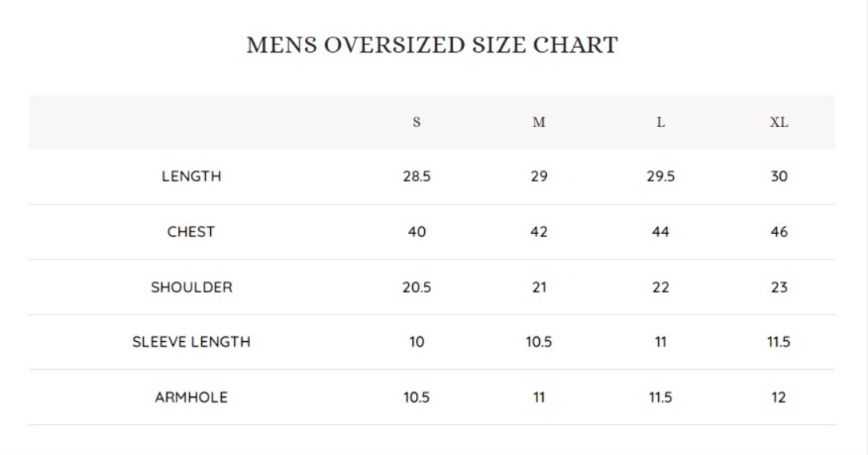The width and height of the screenshot is (868, 455).
Task: Select the sleeve length value for XL
Action: pyautogui.click(x=779, y=342)
